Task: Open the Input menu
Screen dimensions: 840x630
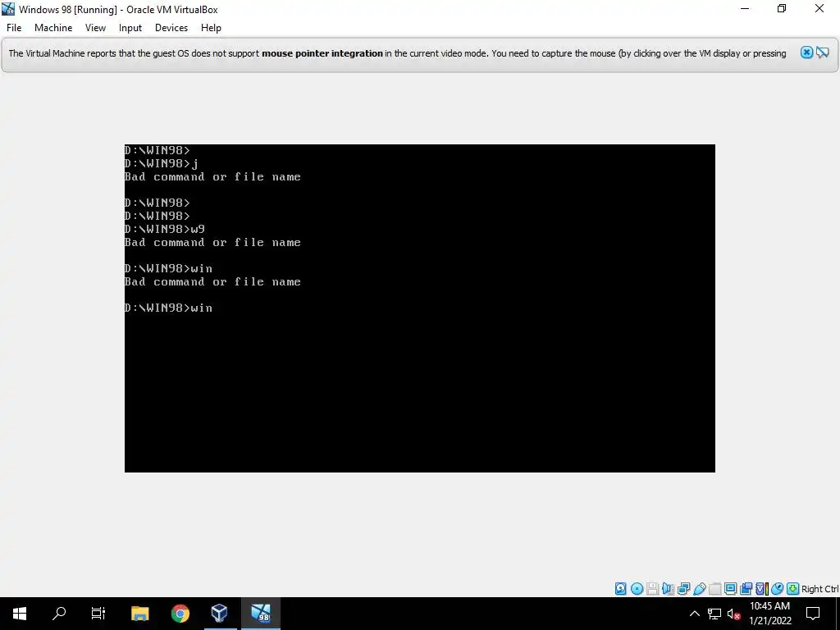Action: tap(130, 28)
